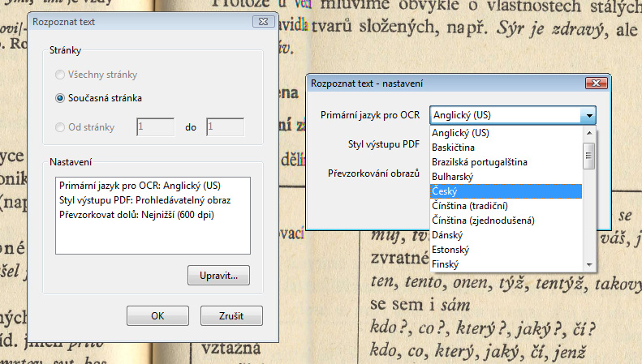Confirm with the OK button
Viewport: 642px width, 364px height.
158,315
